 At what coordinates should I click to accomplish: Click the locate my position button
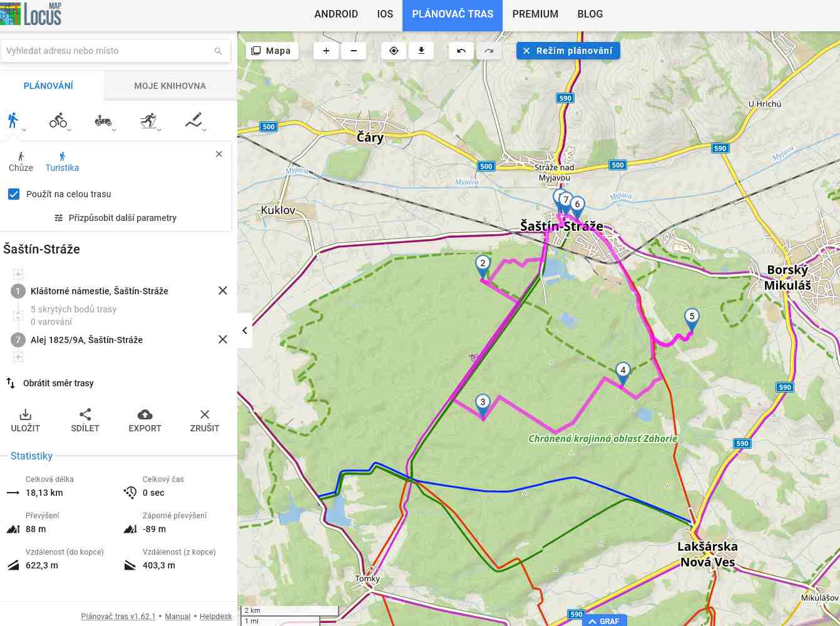click(394, 51)
